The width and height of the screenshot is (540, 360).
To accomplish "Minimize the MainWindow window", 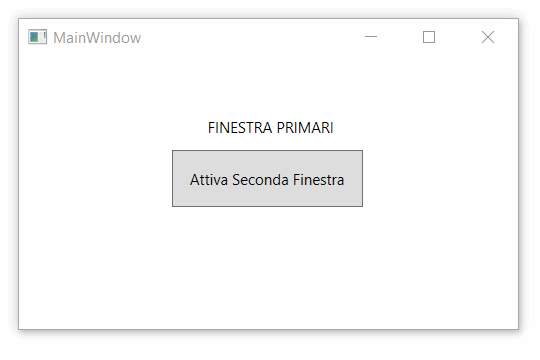I will (x=371, y=37).
